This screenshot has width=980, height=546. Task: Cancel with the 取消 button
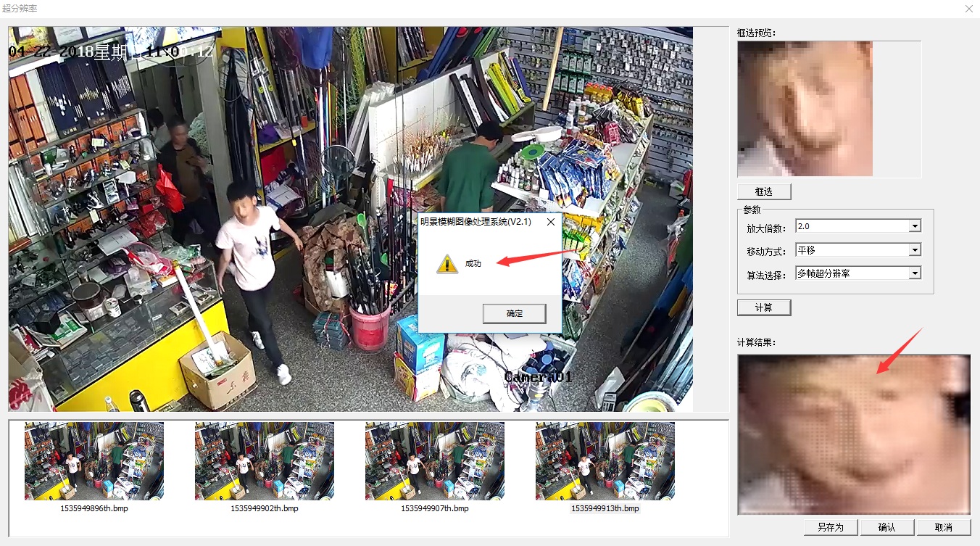[x=943, y=527]
